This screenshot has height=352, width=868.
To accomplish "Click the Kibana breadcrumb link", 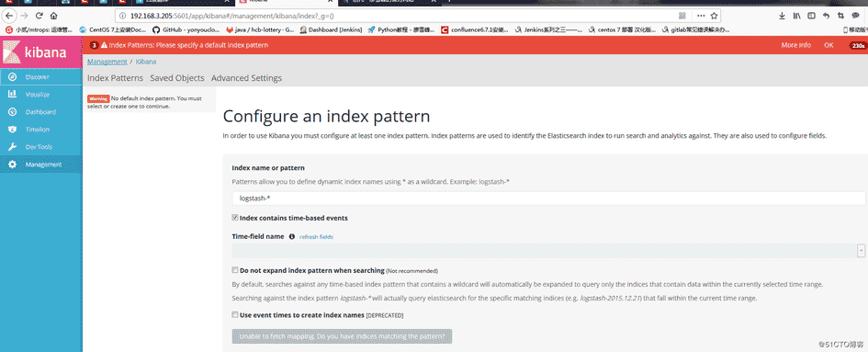I will 146,62.
